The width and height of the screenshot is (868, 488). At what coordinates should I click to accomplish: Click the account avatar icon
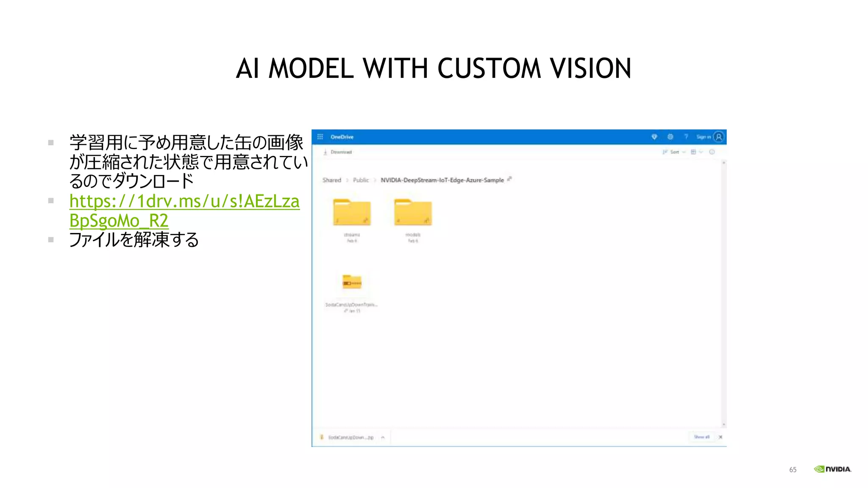coord(719,137)
